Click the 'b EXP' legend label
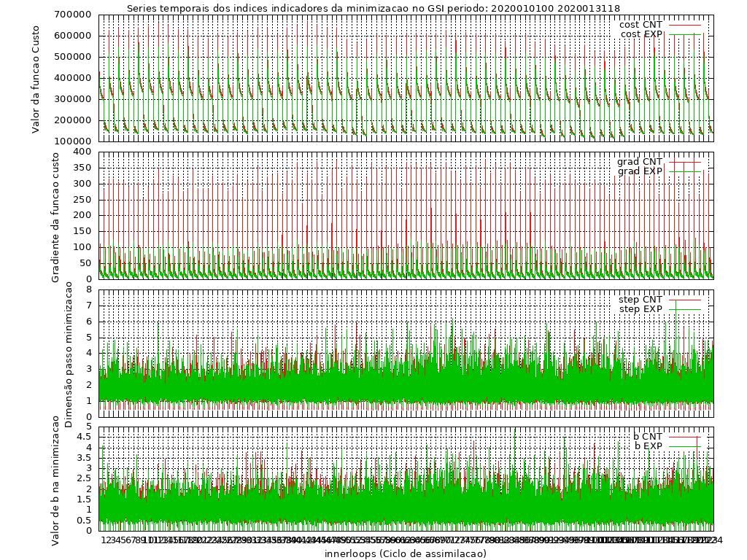The height and width of the screenshot is (560, 747). pyautogui.click(x=648, y=446)
